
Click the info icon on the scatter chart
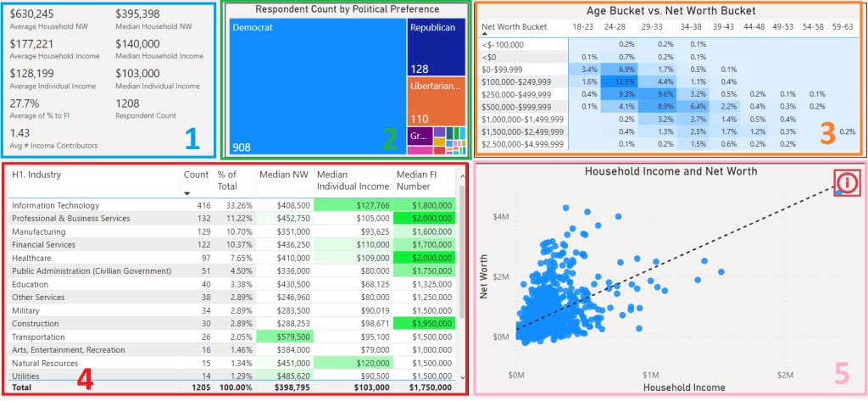click(x=849, y=181)
